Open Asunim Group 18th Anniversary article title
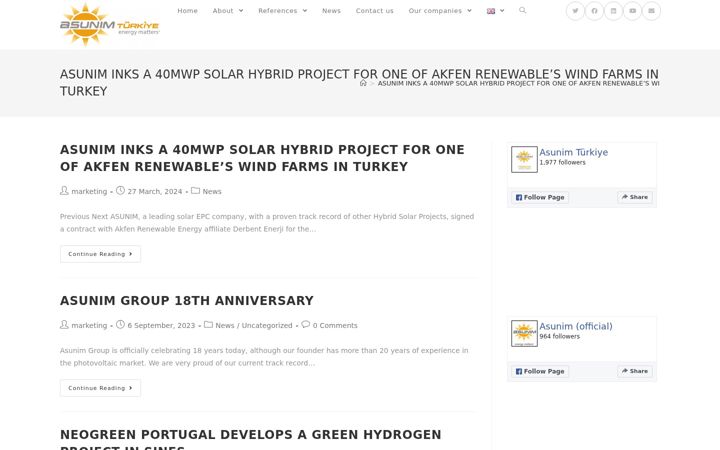Image resolution: width=720 pixels, height=450 pixels. (x=187, y=300)
